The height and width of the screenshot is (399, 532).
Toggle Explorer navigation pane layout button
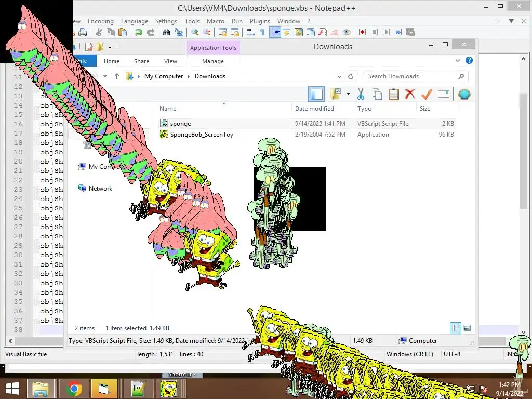(x=316, y=94)
